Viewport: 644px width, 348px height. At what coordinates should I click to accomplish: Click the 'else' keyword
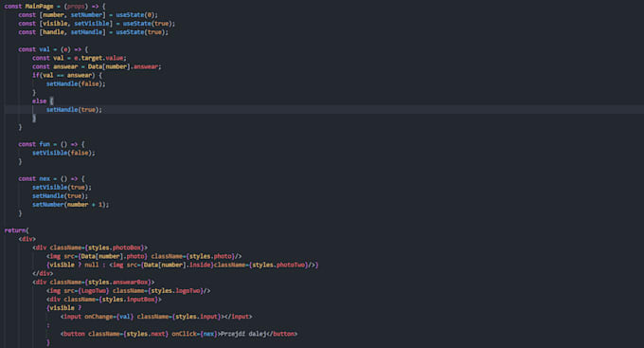39,101
